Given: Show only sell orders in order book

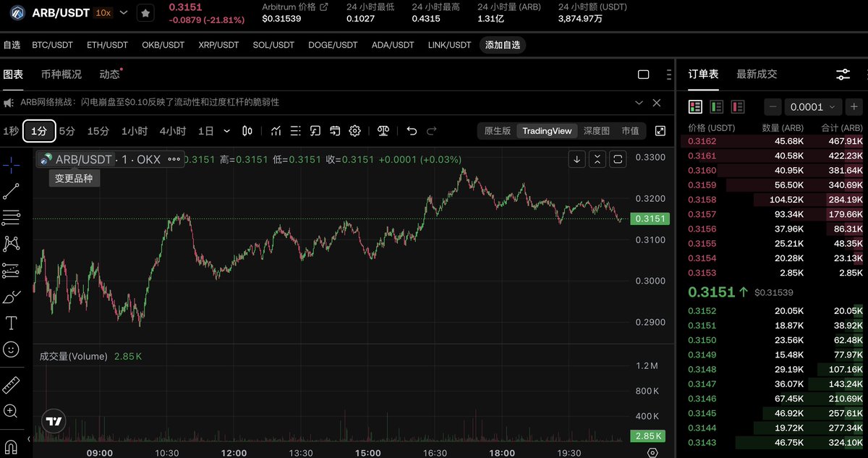Looking at the screenshot, I should 737,106.
